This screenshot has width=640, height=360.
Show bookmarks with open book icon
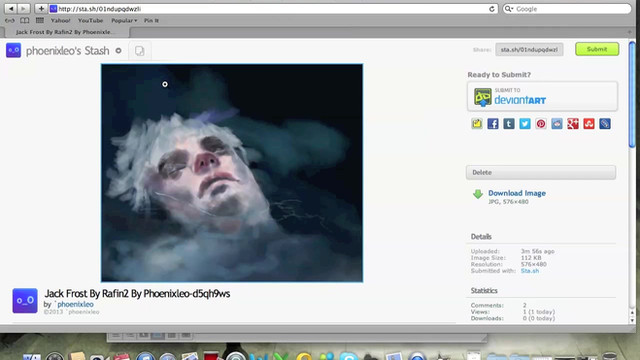point(24,20)
